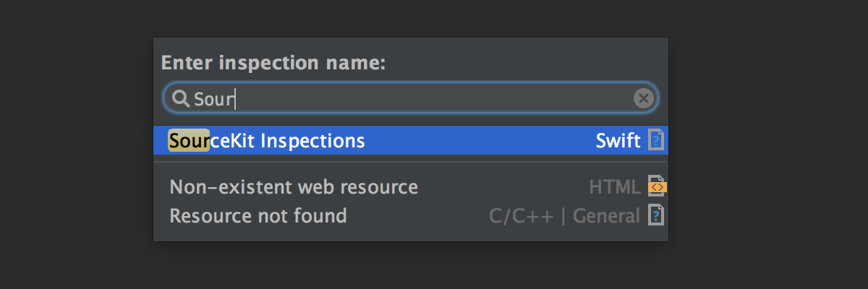Click the separator line below SourceKit row

pos(411,162)
